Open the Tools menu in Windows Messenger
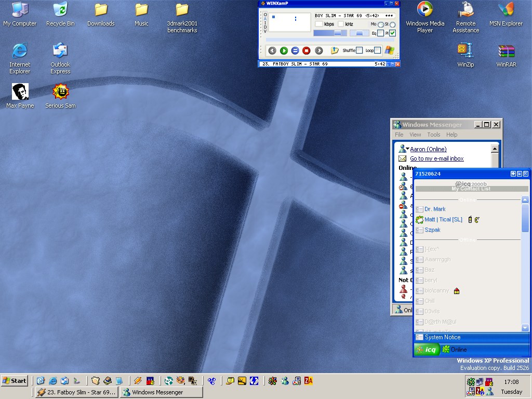532x399 pixels. 433,135
